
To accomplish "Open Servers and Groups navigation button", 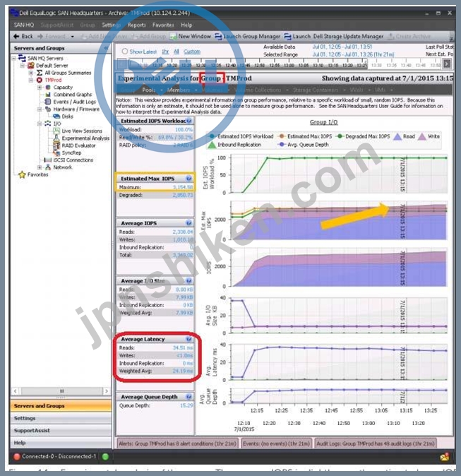I will 61,406.
